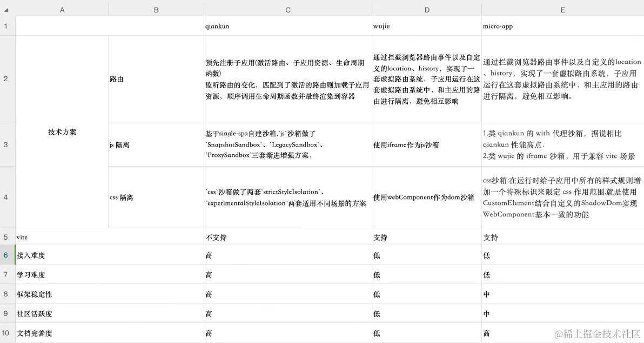
Task: Click '中' in the 框架稳定性 row
Action: click(x=562, y=294)
